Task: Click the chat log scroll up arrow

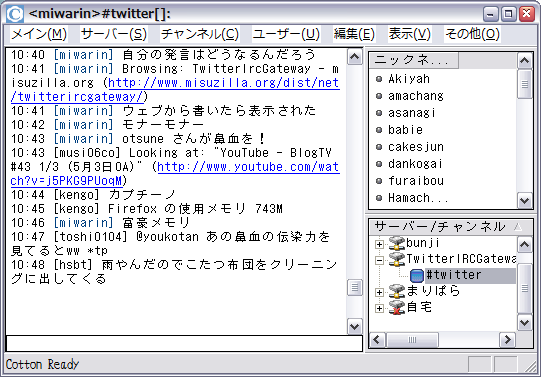Action: 355,57
